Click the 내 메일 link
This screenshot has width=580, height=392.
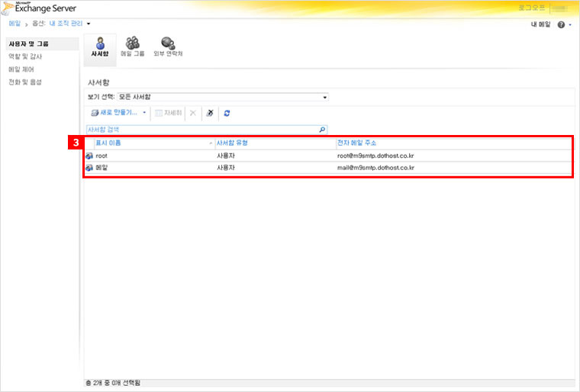point(540,25)
